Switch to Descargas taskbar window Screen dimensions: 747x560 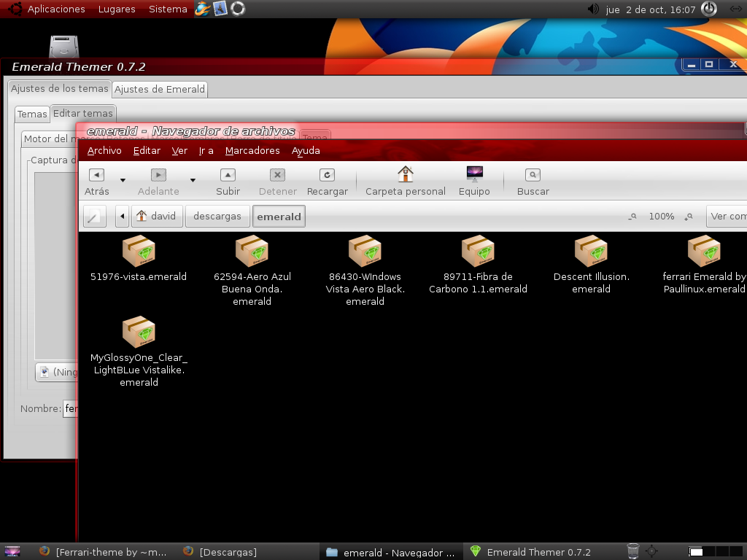tap(220, 552)
